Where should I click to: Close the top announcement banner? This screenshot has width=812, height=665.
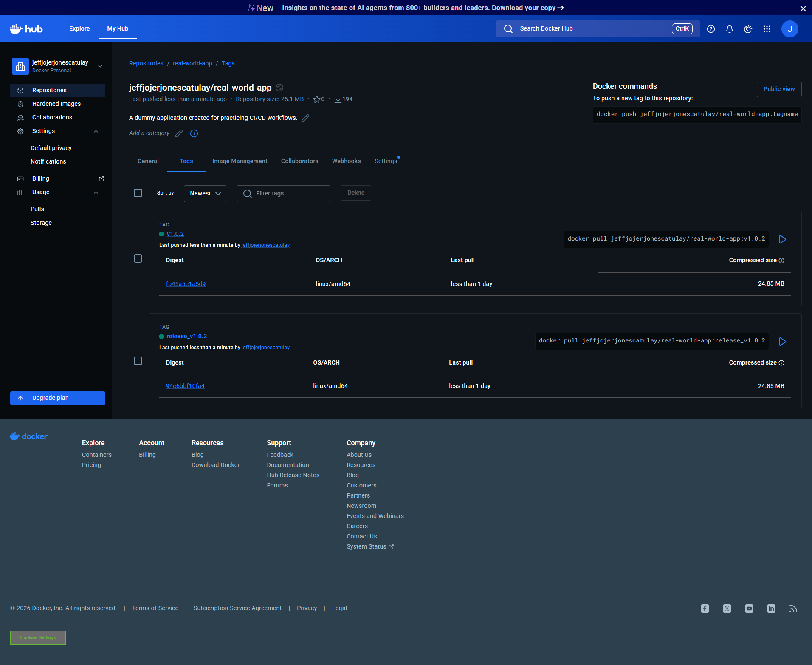coord(803,8)
